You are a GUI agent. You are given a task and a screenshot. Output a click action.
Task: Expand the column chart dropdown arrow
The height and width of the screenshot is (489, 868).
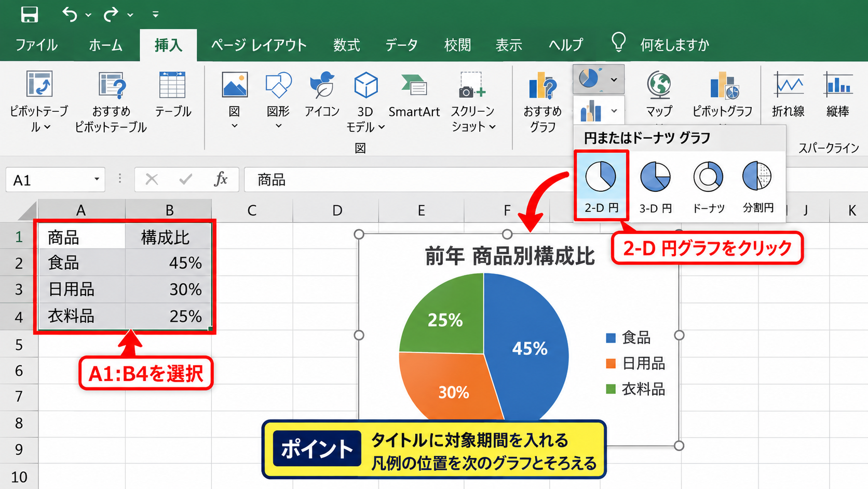pos(614,111)
